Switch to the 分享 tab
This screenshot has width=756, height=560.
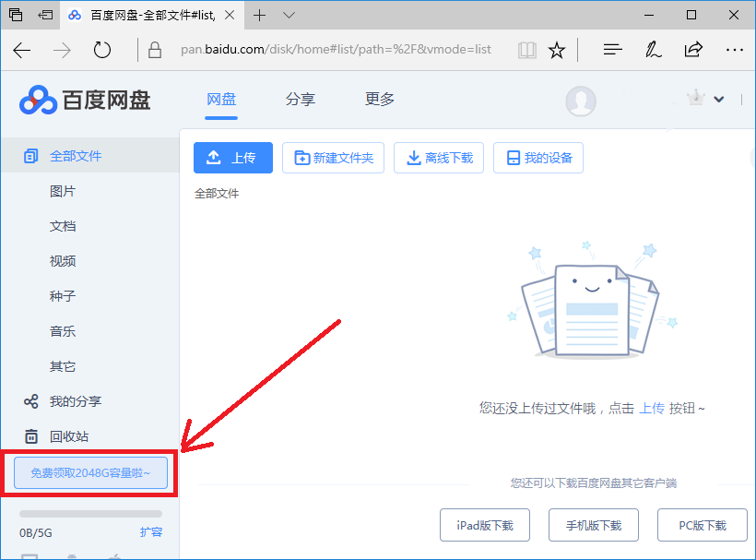(301, 100)
